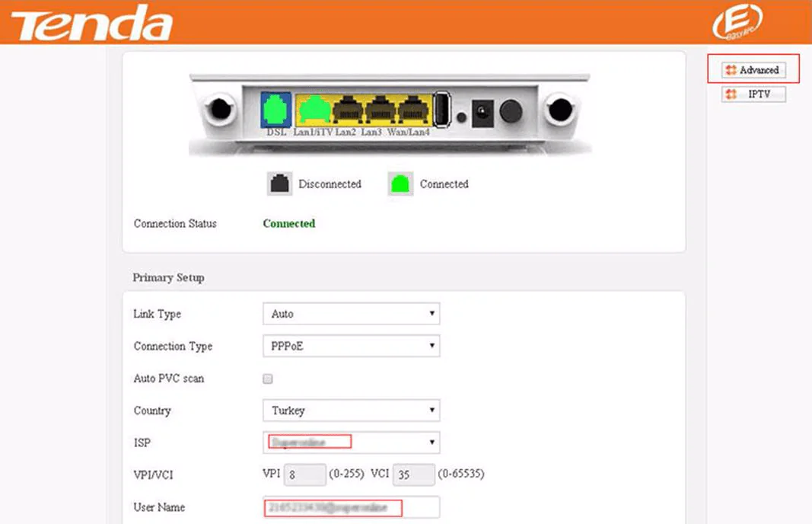Click the (0-65535) range text
The image size is (812, 524).
461,474
